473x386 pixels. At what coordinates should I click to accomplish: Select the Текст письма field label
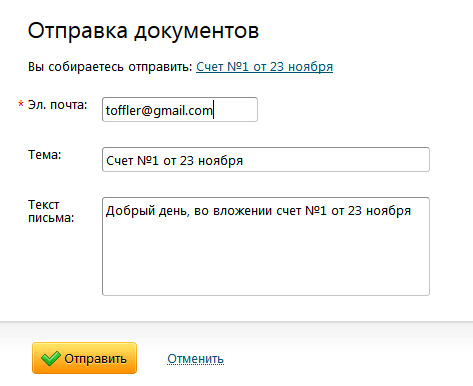(x=51, y=211)
